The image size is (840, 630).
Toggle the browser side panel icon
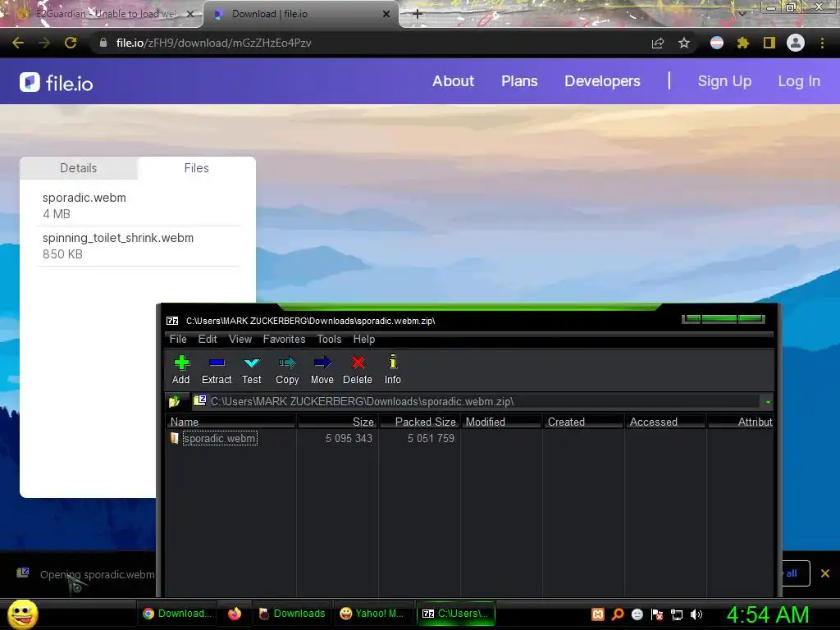tap(769, 43)
